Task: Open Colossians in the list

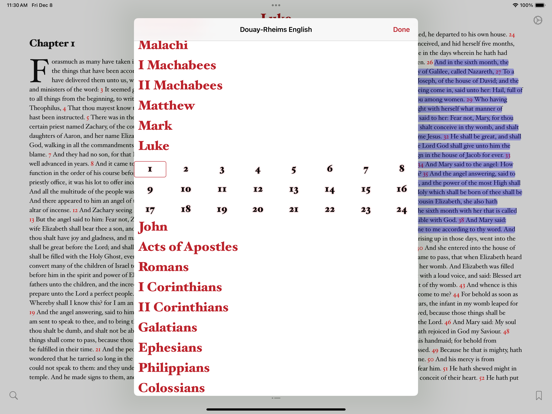Action: point(171,388)
